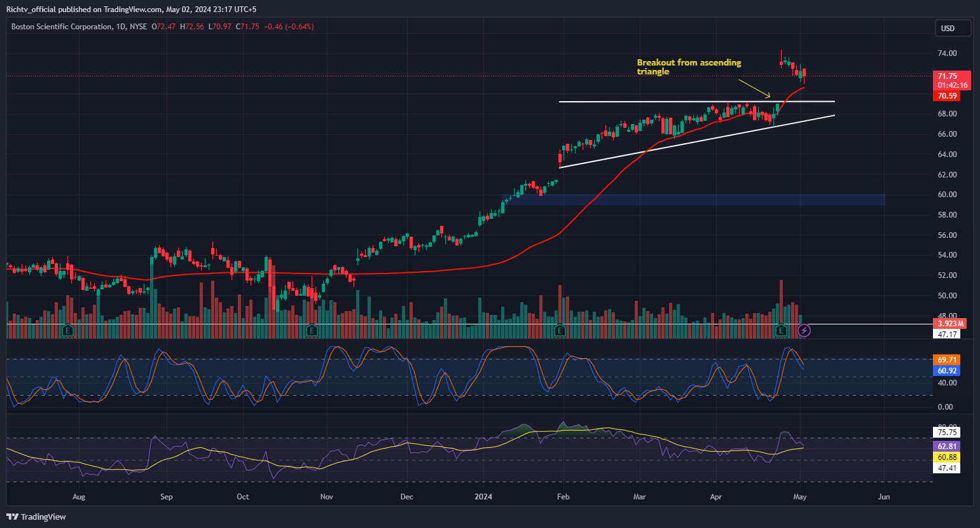Image resolution: width=980 pixels, height=528 pixels.
Task: Click the red moving average label 70.59
Action: (948, 96)
